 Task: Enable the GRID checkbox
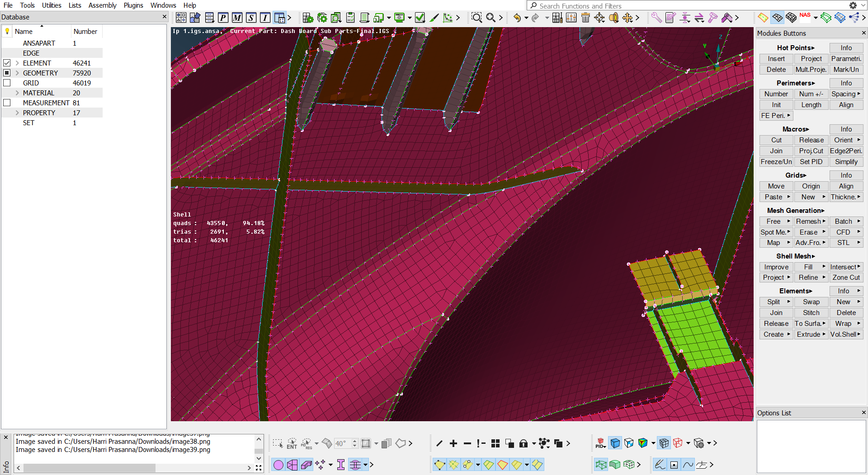7,83
